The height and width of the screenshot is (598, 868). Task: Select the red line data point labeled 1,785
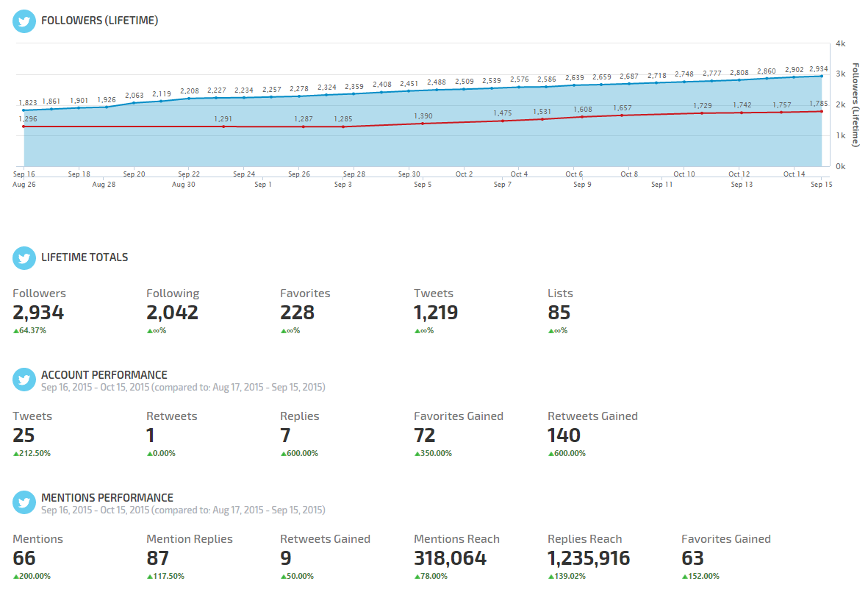pos(821,111)
